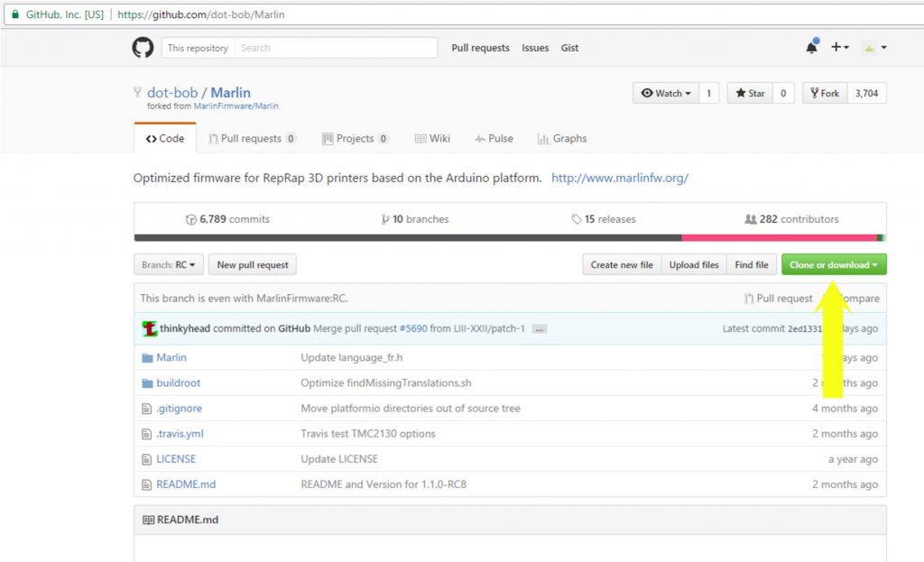Open the user avatar menu
The width and height of the screenshot is (924, 562).
pos(875,48)
